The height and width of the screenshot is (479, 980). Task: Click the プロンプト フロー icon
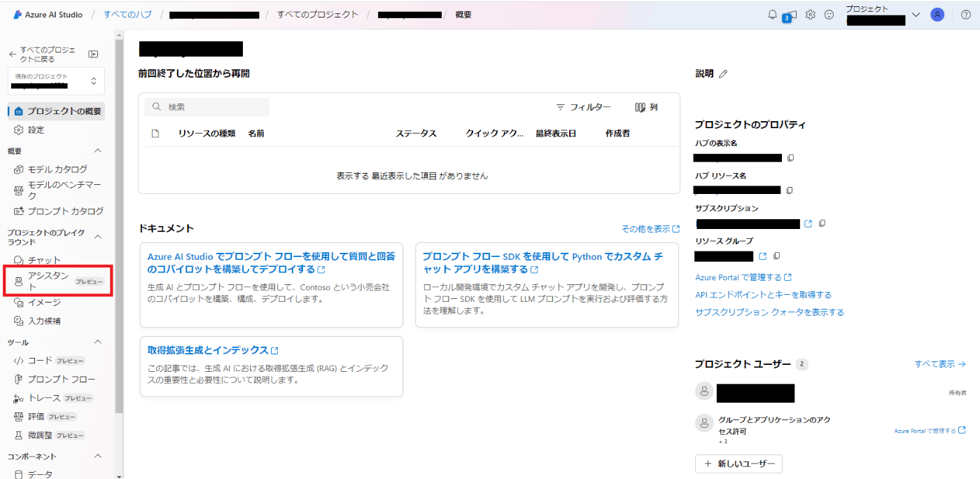tap(18, 379)
